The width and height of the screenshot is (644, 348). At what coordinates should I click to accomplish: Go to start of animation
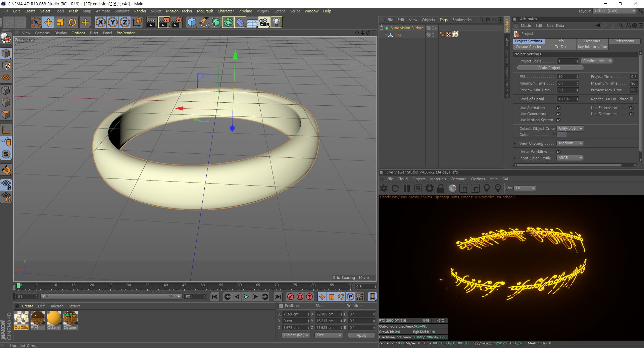click(215, 297)
